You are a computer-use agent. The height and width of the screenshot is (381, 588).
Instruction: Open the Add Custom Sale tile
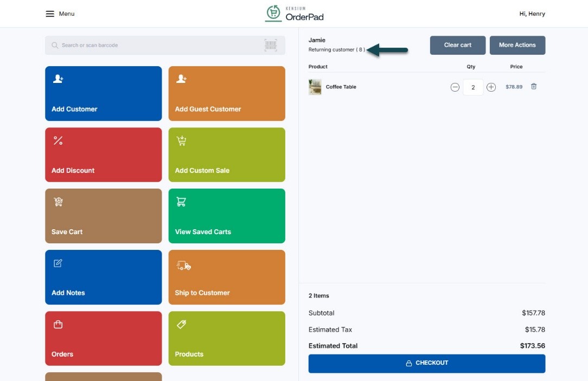pos(227,154)
